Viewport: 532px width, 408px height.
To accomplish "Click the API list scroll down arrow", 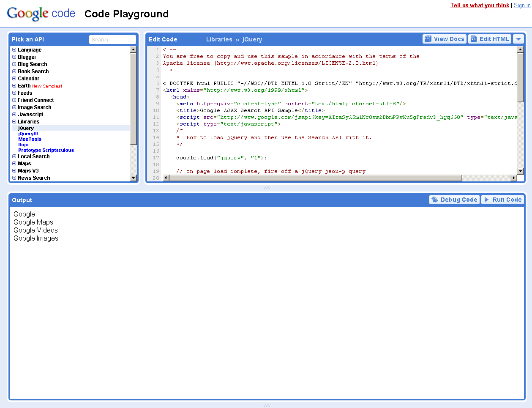I will pos(134,178).
